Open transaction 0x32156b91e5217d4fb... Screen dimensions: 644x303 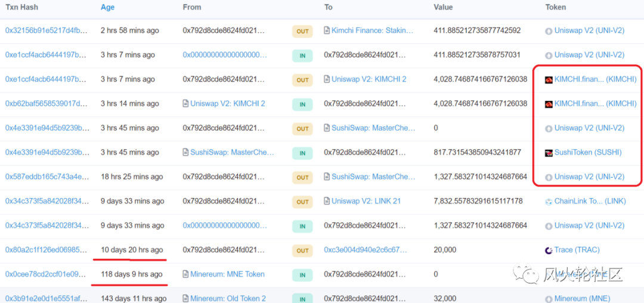tap(47, 30)
